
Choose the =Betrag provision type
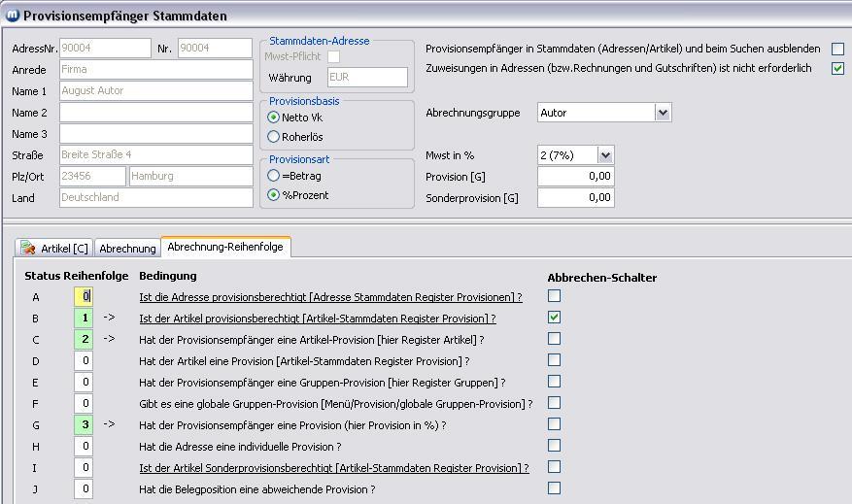[x=274, y=176]
